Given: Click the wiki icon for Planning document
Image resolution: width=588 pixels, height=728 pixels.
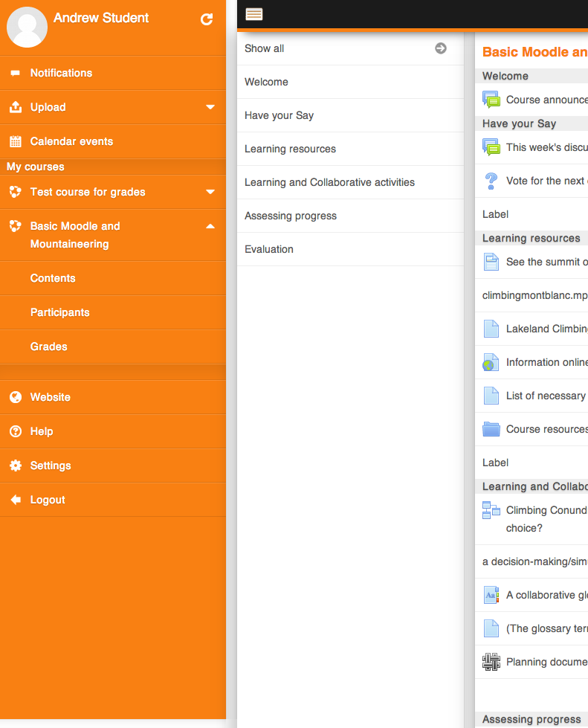Looking at the screenshot, I should coord(491,662).
